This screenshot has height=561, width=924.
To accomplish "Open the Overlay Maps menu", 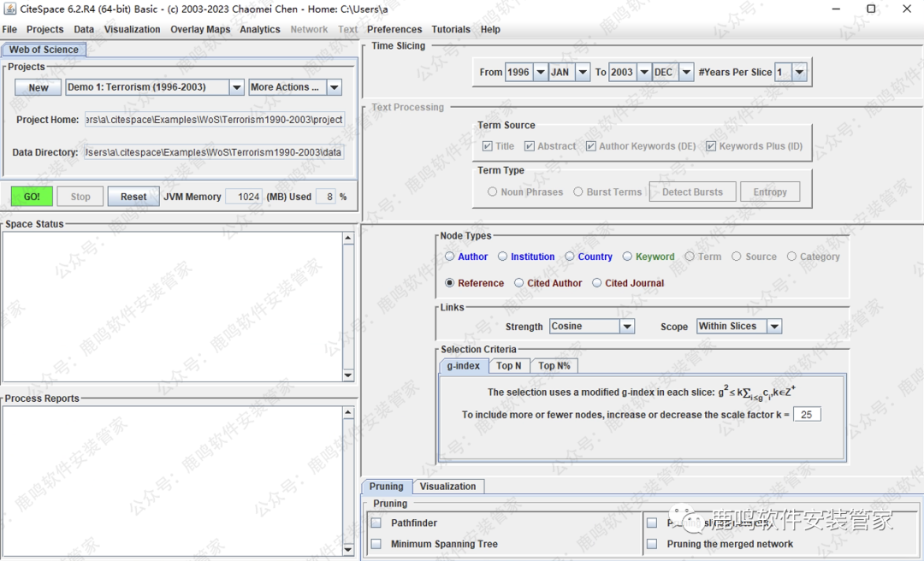I will pyautogui.click(x=199, y=29).
